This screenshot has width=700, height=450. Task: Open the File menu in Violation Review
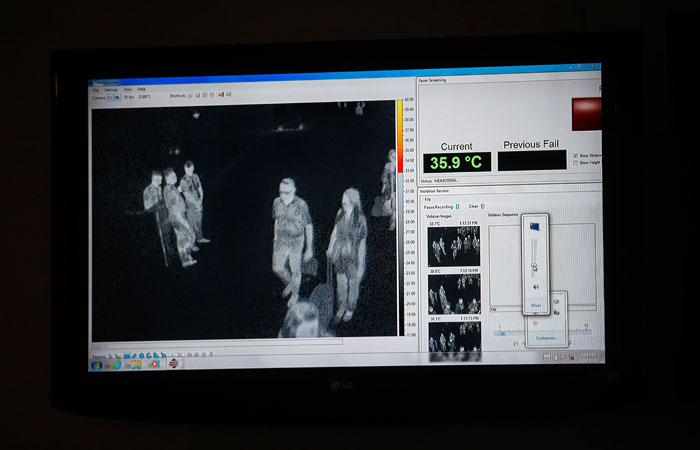click(x=426, y=198)
